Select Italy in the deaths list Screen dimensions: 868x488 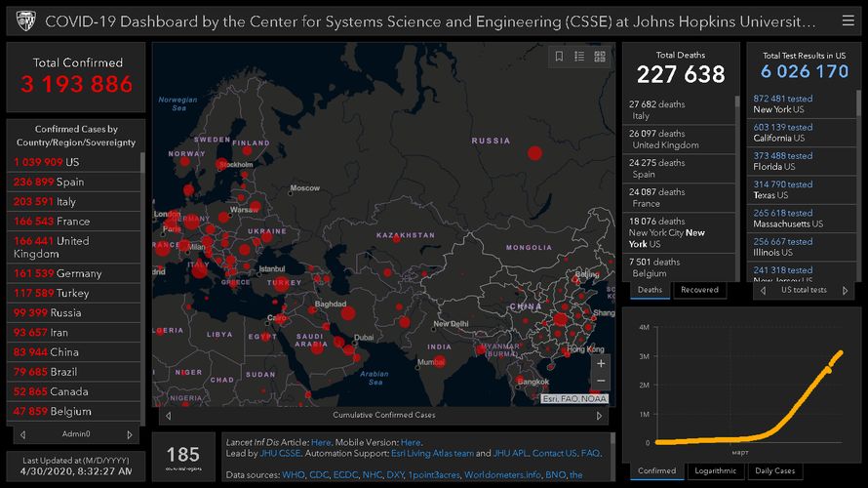point(680,109)
